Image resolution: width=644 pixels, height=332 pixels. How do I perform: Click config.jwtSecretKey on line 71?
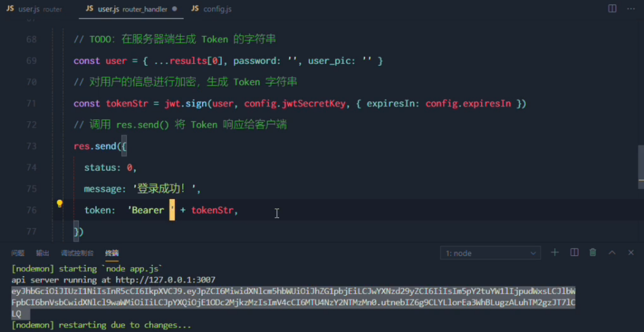(295, 104)
